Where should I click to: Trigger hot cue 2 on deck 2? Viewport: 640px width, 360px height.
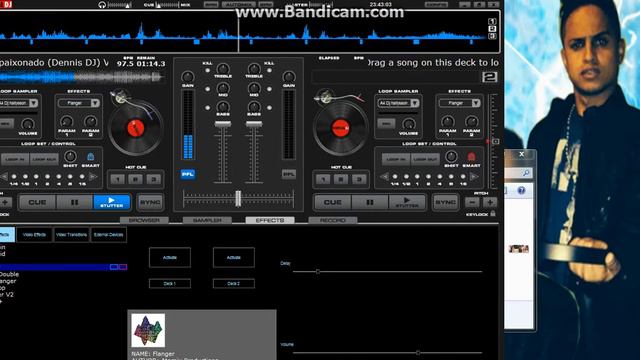(x=341, y=179)
